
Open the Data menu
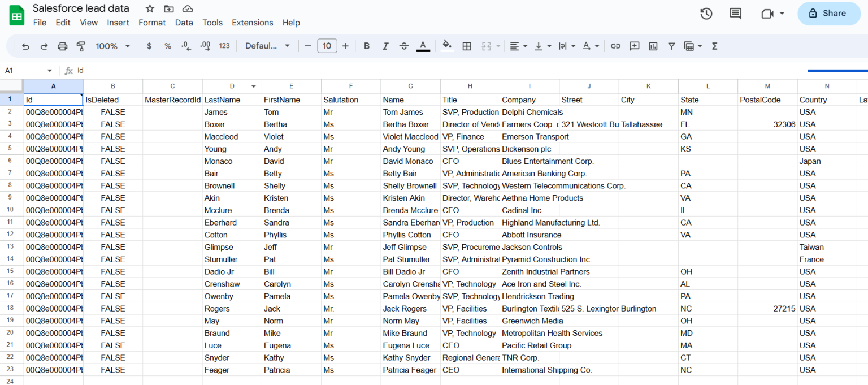(x=184, y=23)
